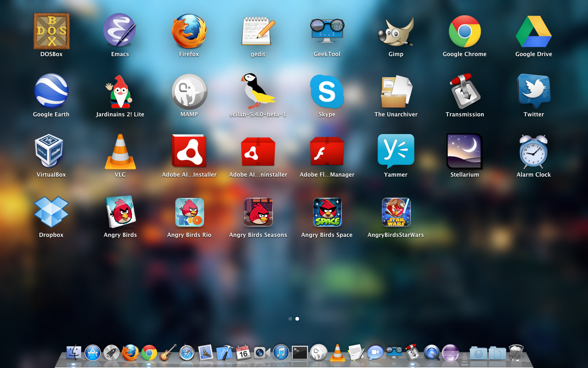Launch the Twitter app

534,91
